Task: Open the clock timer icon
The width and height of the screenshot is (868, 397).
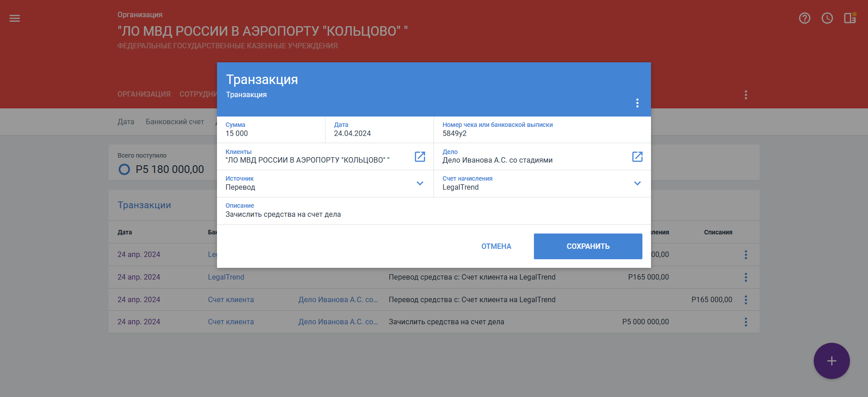Action: tap(827, 19)
